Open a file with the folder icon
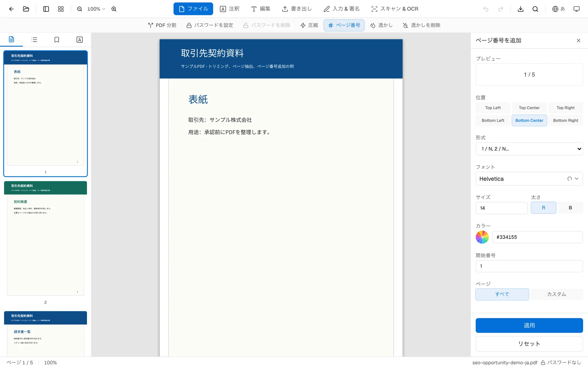Image resolution: width=588 pixels, height=368 pixels. pos(26,9)
